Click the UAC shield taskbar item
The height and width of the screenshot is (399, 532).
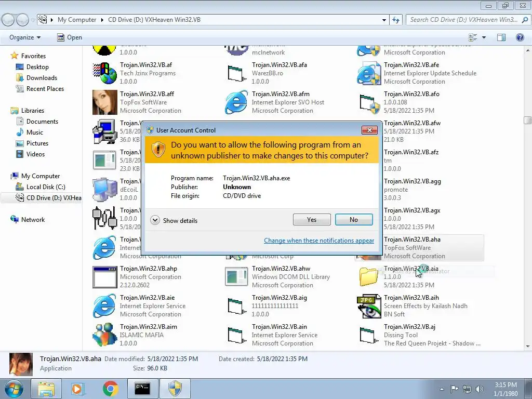pyautogui.click(x=175, y=389)
